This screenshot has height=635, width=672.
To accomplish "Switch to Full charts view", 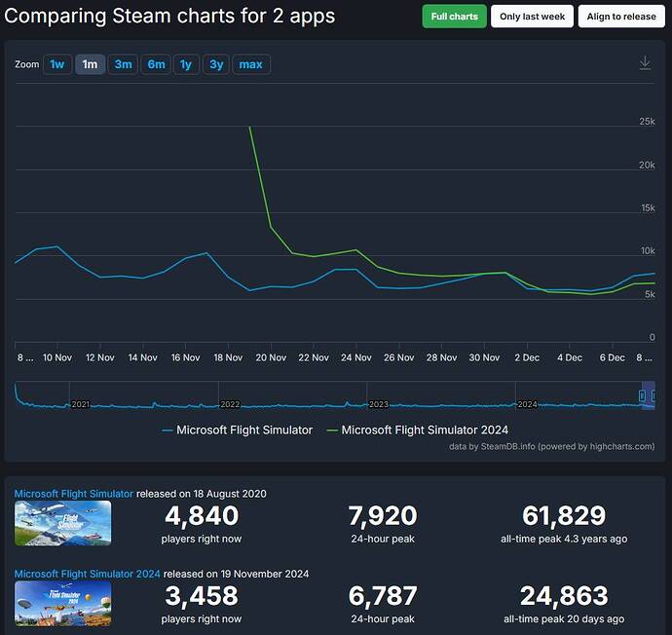I will point(454,17).
